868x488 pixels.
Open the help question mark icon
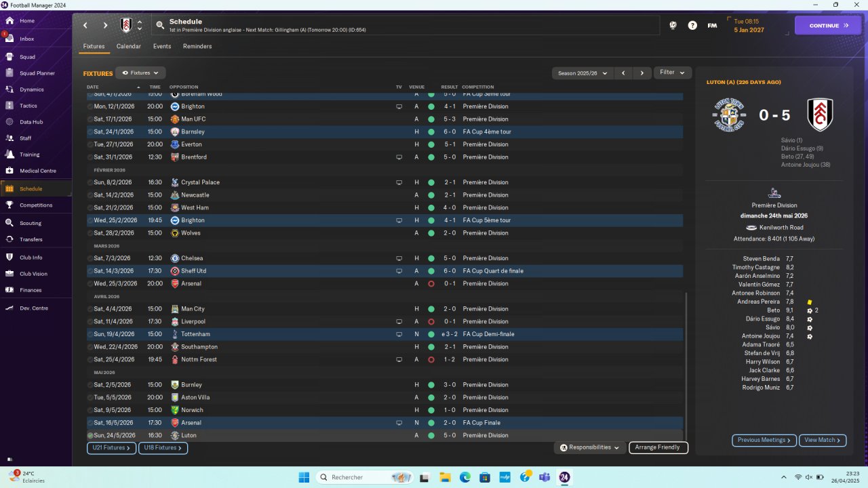692,26
